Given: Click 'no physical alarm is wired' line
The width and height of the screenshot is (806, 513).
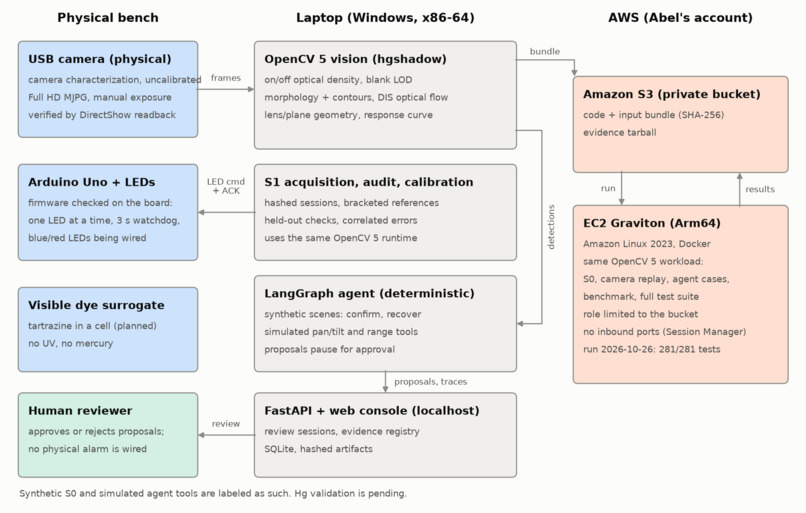Looking at the screenshot, I should coord(87,449).
